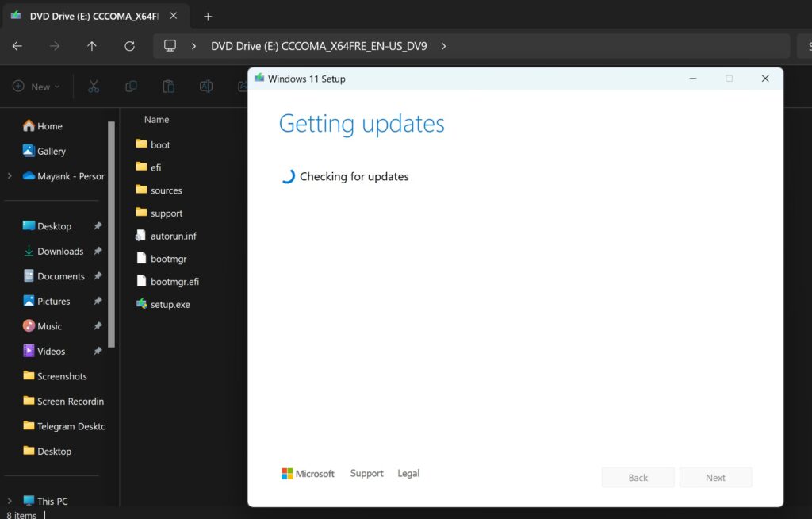The height and width of the screenshot is (519, 812).
Task: Select the Paste icon in the toolbar
Action: 168,86
